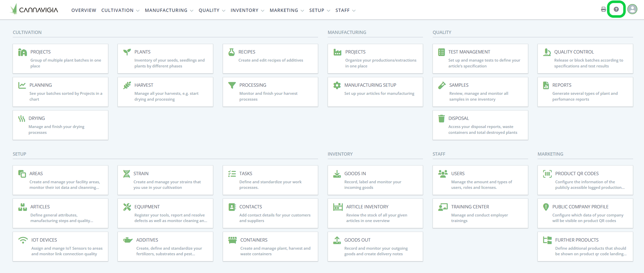This screenshot has height=273, width=644.
Task: Open the Quality Control tile
Action: pos(585,59)
